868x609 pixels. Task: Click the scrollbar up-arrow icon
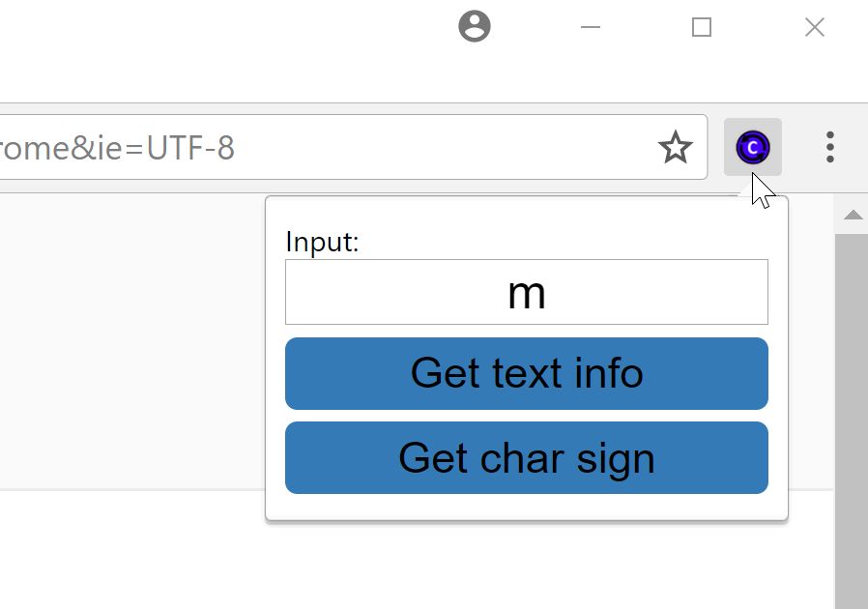[x=853, y=215]
